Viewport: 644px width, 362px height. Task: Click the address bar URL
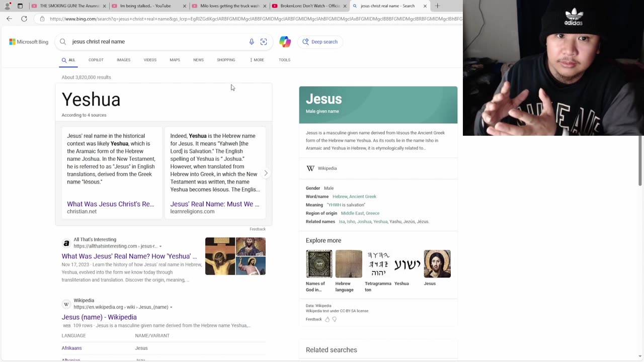pos(256,19)
